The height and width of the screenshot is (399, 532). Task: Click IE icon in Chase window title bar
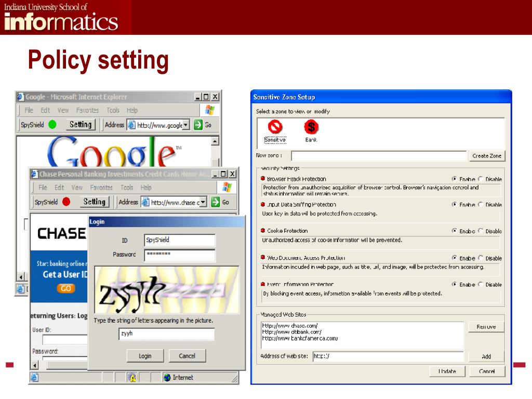pyautogui.click(x=34, y=174)
